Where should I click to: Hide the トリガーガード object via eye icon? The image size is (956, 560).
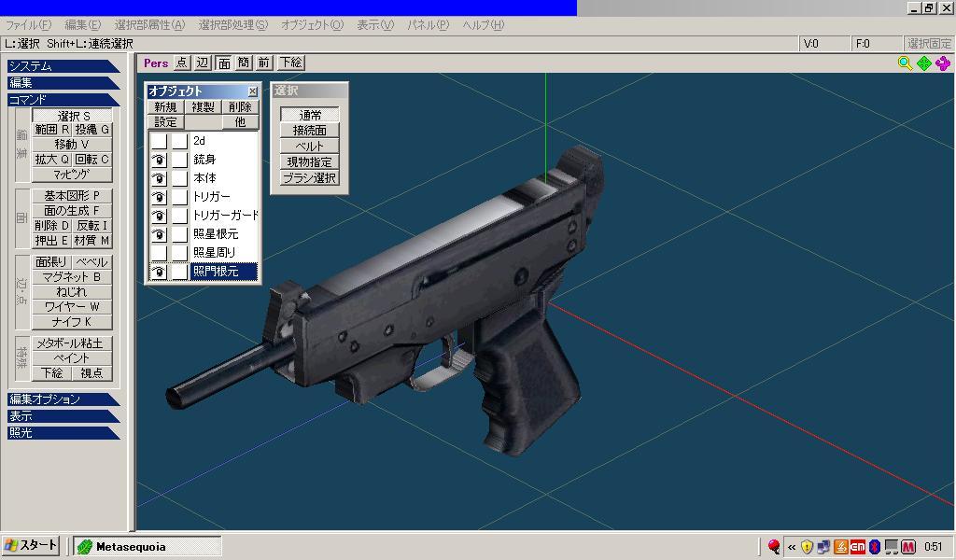[159, 216]
